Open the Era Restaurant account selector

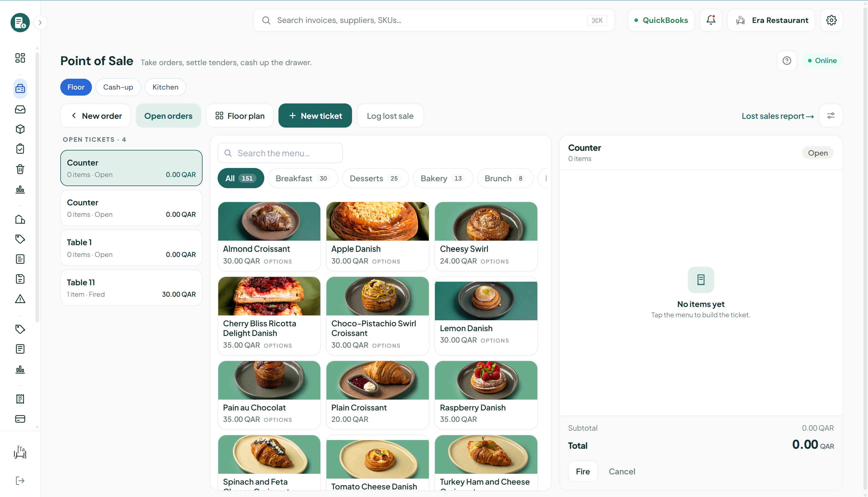[771, 20]
